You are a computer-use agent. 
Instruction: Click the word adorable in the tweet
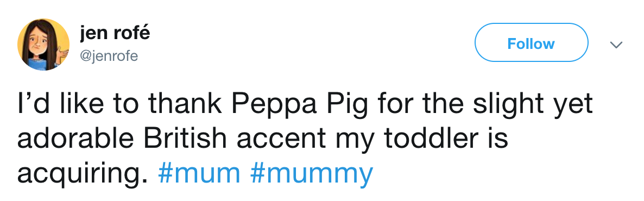pyautogui.click(x=75, y=139)
